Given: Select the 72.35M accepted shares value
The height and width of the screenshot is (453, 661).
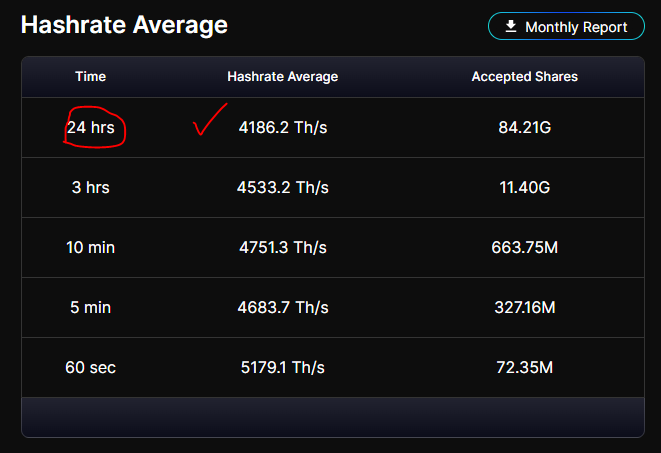Looking at the screenshot, I should (524, 367).
